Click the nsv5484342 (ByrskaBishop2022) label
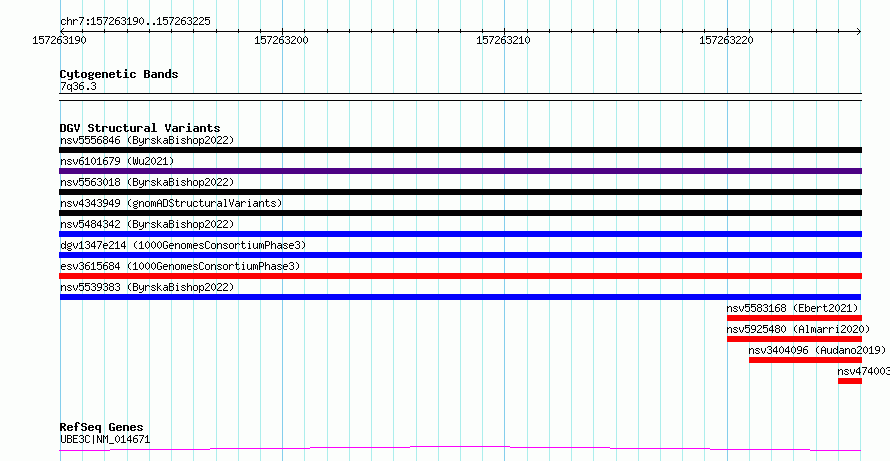Viewport: 890px width, 461px height. pyautogui.click(x=147, y=224)
